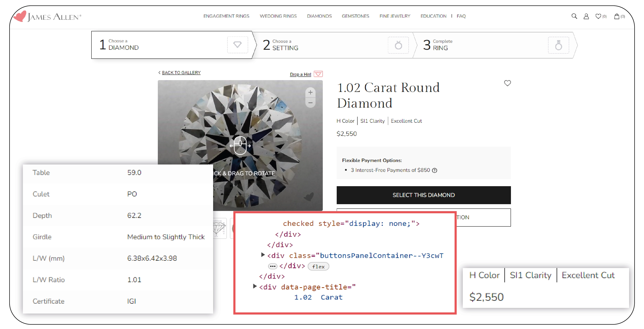Open the Education menu
Screen dimensions: 644x329
click(x=433, y=16)
